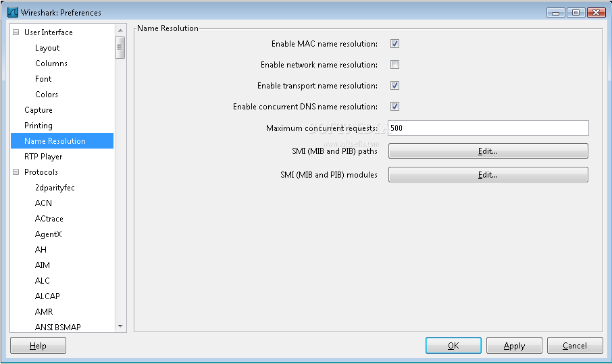
Task: Select the ALC protocol
Action: pos(42,281)
